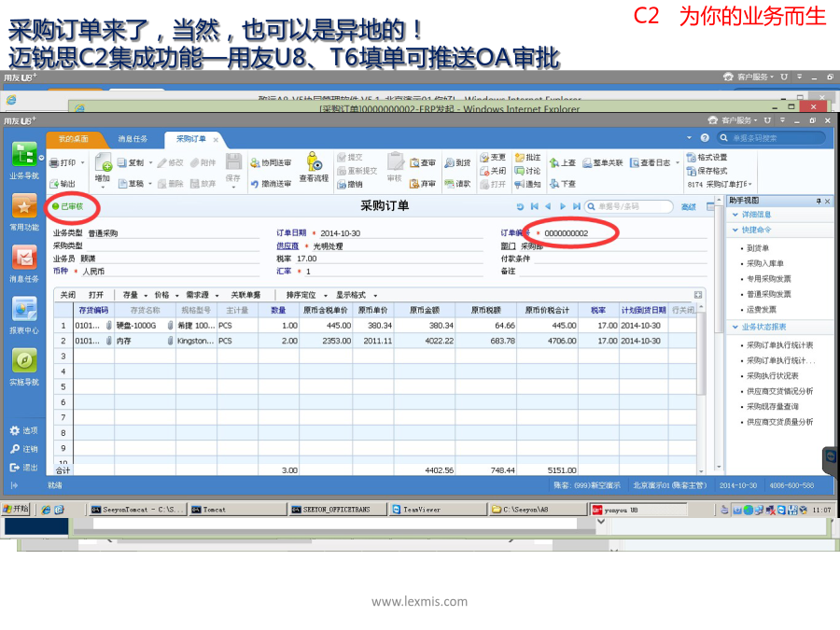Viewport: 840px width, 630px height.
Task: Click 整单关联 whole-order link button
Action: click(603, 162)
